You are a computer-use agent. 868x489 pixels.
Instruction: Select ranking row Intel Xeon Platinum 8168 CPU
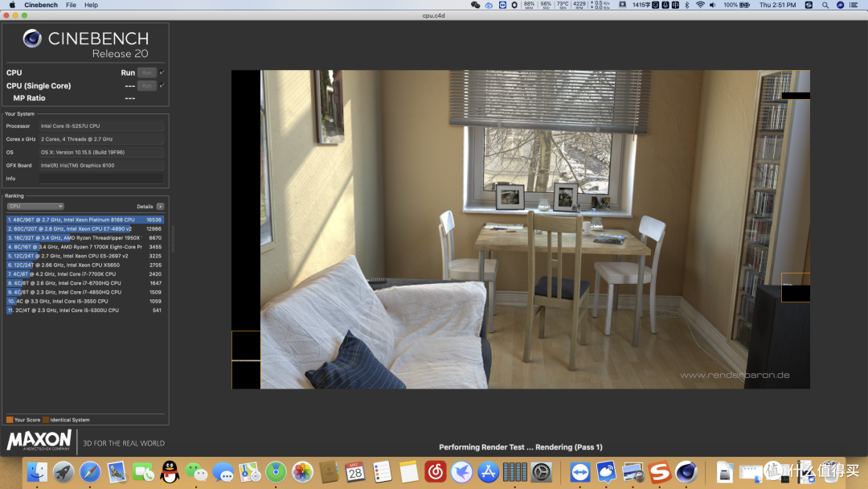pos(84,220)
